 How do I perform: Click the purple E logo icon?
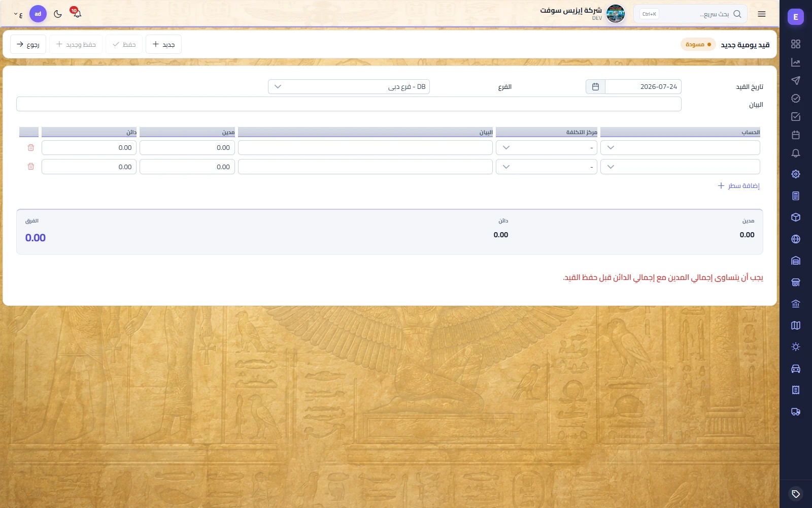[x=795, y=17]
